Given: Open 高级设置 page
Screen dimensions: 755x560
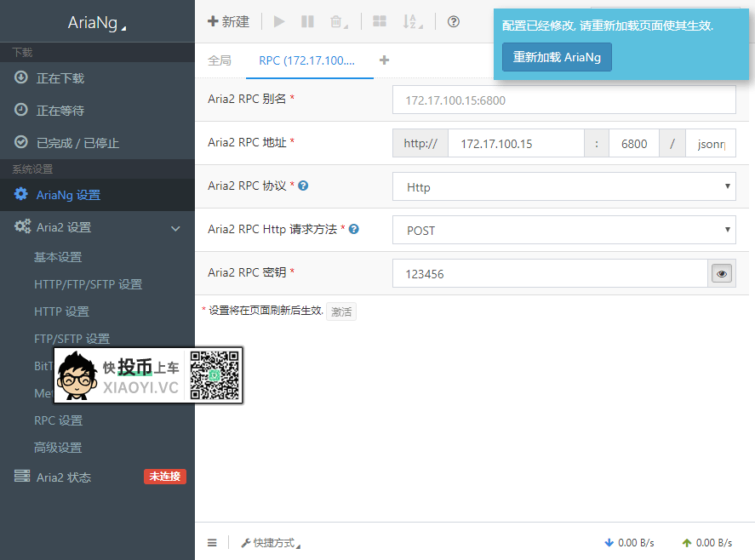Looking at the screenshot, I should (x=58, y=448).
